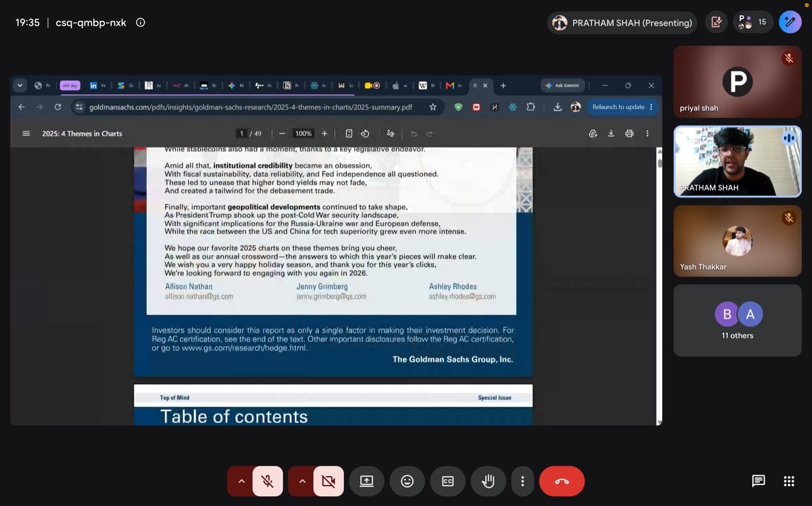Viewport: 812px width, 506px height.
Task: Expand audio settings arrow beside microphone
Action: tap(241, 481)
